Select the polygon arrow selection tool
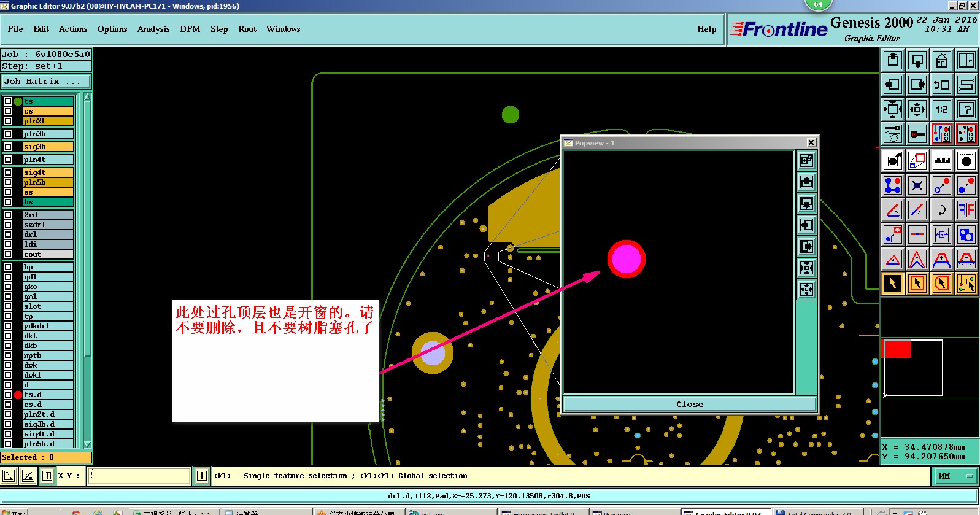The height and width of the screenshot is (515, 980). click(x=942, y=284)
